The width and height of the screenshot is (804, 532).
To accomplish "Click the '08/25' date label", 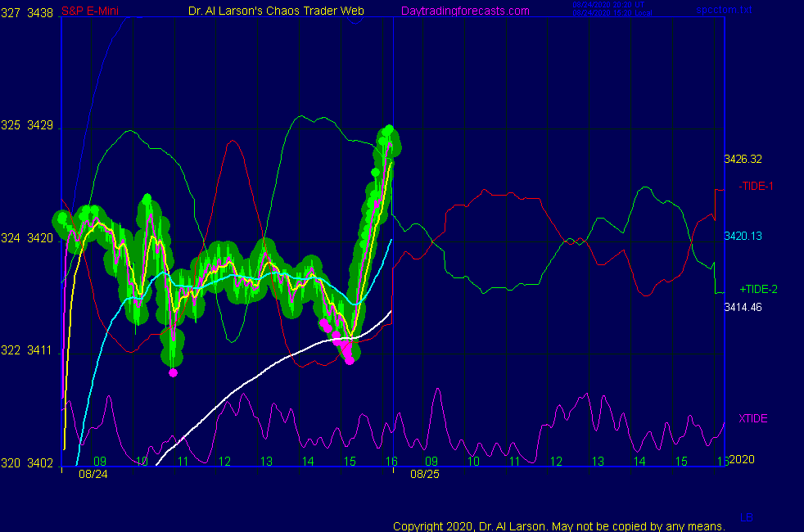I will 425,474.
